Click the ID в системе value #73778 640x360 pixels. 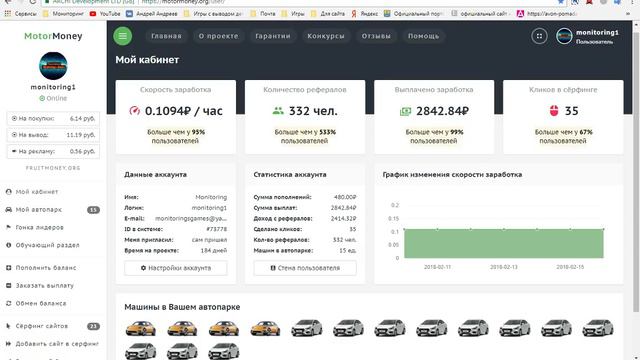(217, 229)
